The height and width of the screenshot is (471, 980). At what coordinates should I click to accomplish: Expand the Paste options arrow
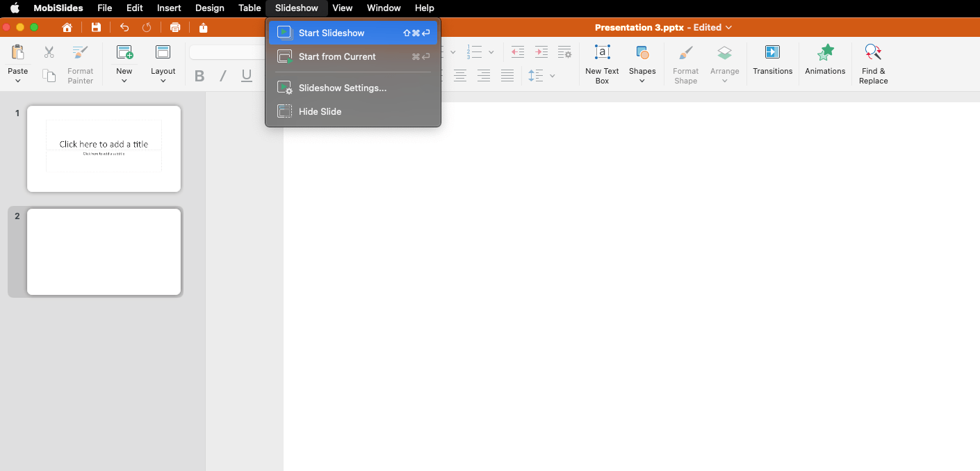(18, 81)
